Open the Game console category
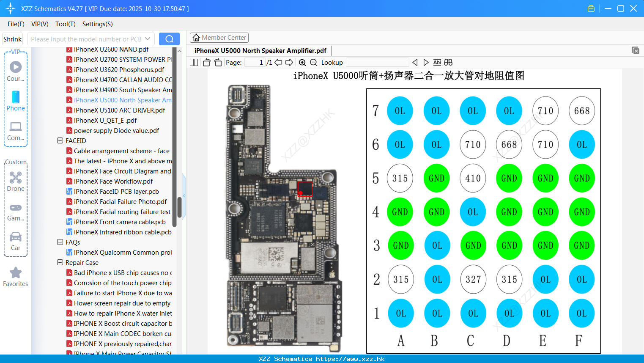This screenshot has height=363, width=644. point(16,212)
